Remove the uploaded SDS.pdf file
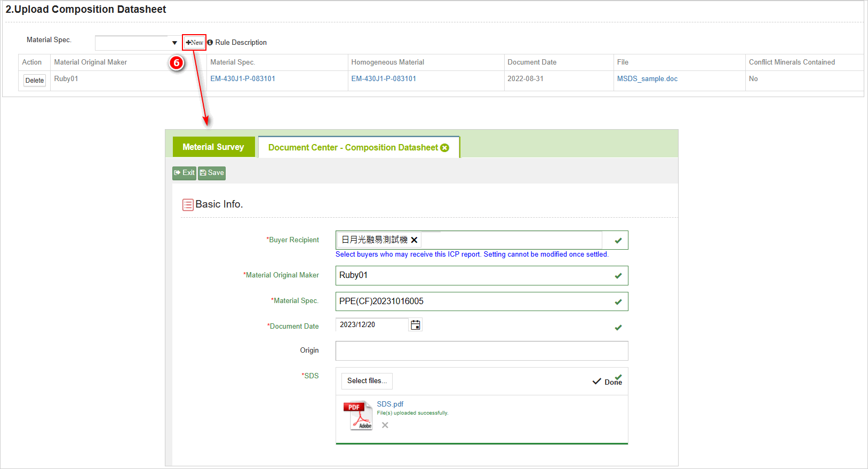868x469 pixels. click(385, 425)
